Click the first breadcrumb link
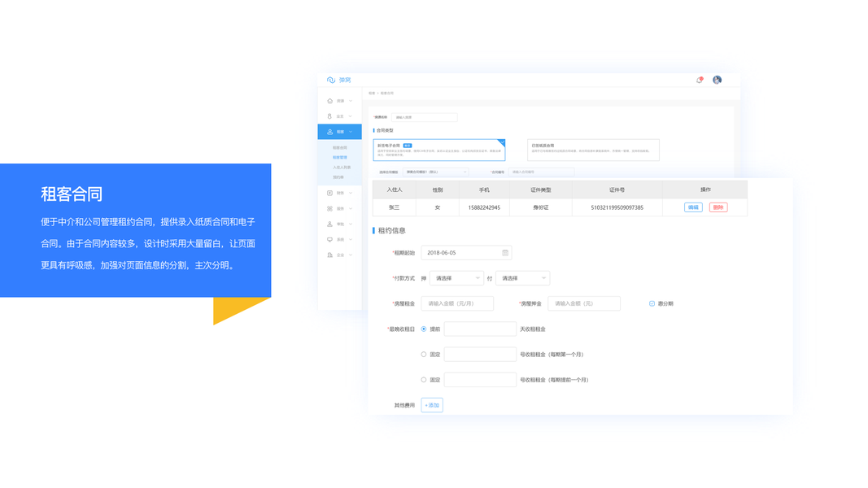The image size is (868, 488). 372,94
